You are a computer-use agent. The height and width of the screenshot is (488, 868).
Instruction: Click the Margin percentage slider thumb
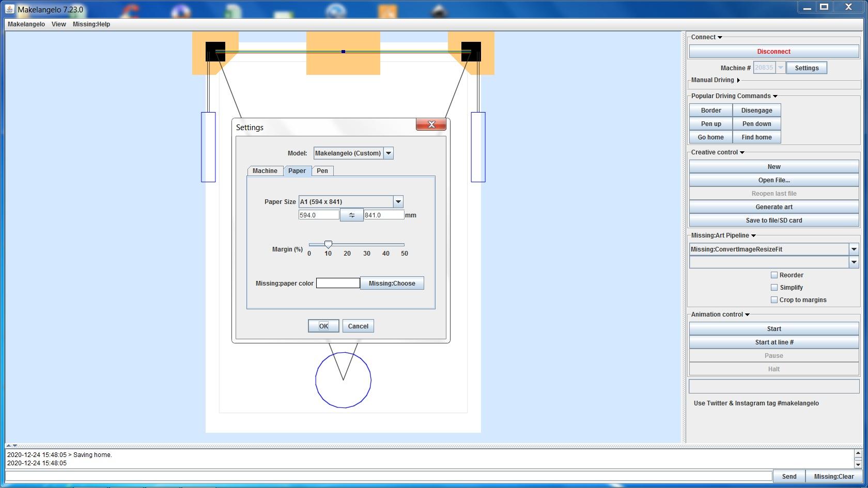coord(328,244)
